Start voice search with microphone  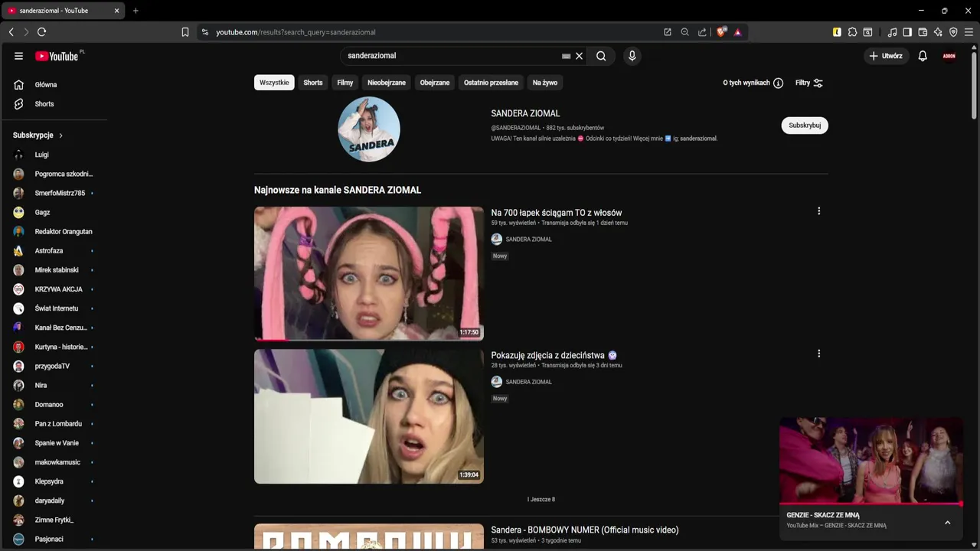click(x=632, y=56)
